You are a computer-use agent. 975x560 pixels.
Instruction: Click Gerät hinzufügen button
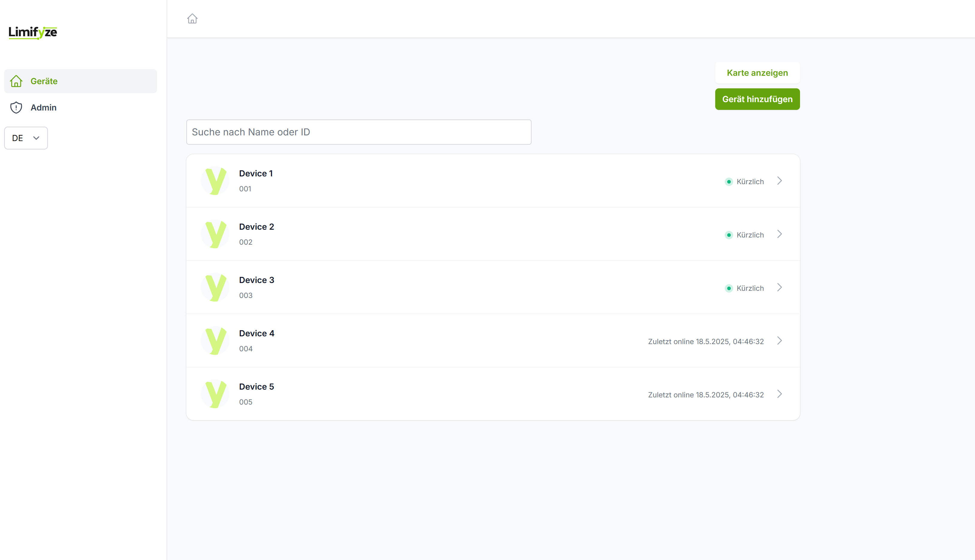click(x=757, y=99)
